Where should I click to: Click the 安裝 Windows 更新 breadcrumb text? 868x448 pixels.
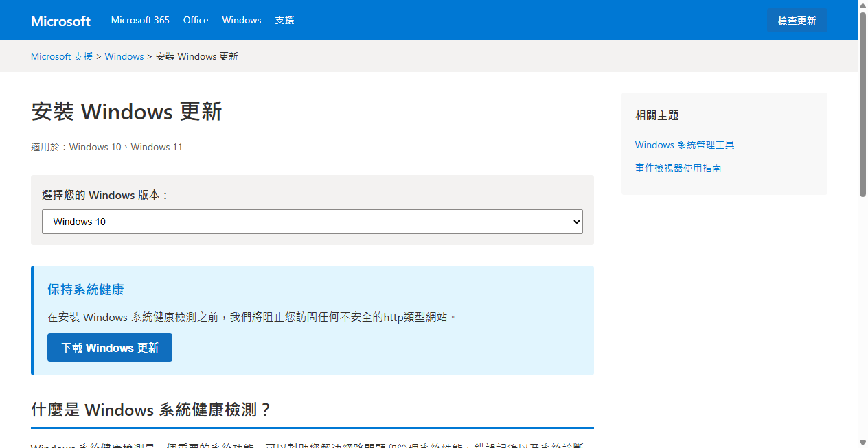click(x=197, y=56)
